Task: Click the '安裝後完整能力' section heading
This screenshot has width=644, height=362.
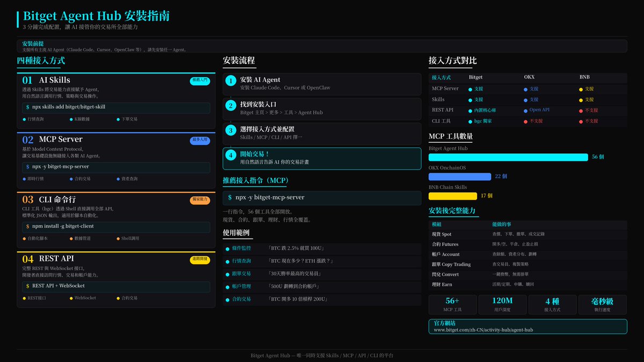Action: (x=452, y=210)
